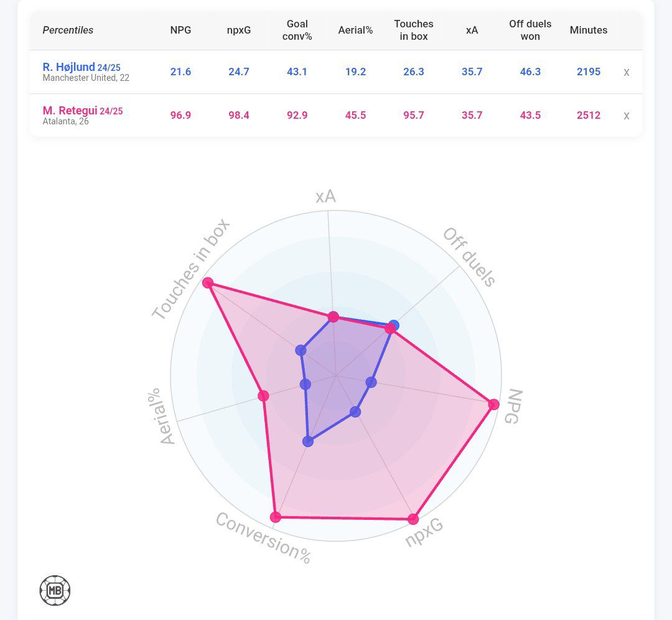
Task: Click Højlund's blue Off duels radar point
Action: coord(393,325)
